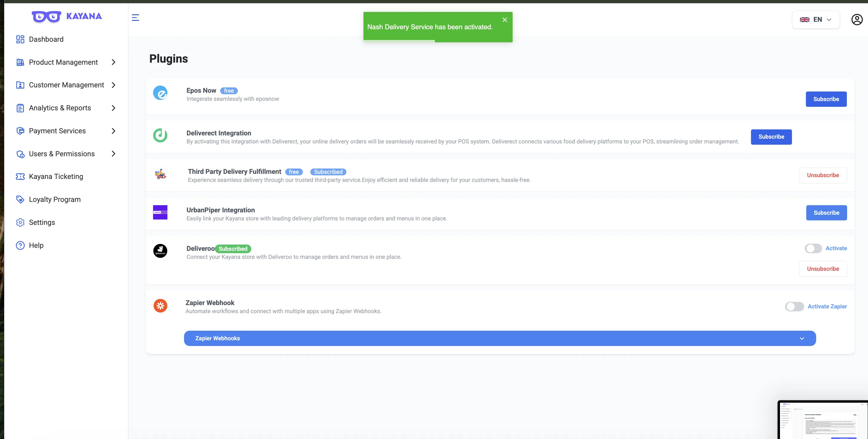The image size is (868, 439).
Task: Unsubscribe from the Deliveroo plugin
Action: 823,269
